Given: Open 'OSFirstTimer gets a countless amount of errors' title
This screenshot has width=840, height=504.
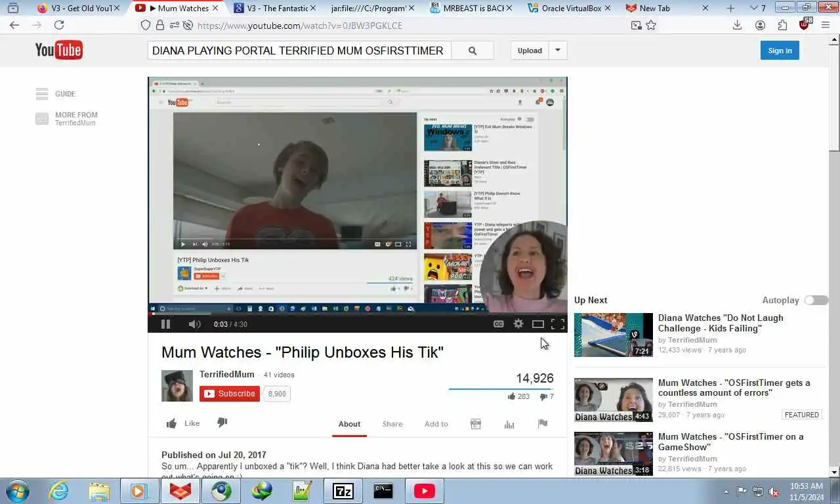Looking at the screenshot, I should click(734, 388).
